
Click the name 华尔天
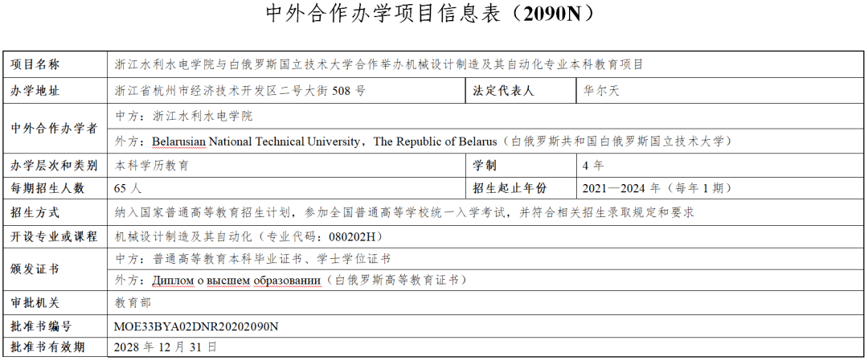click(600, 92)
